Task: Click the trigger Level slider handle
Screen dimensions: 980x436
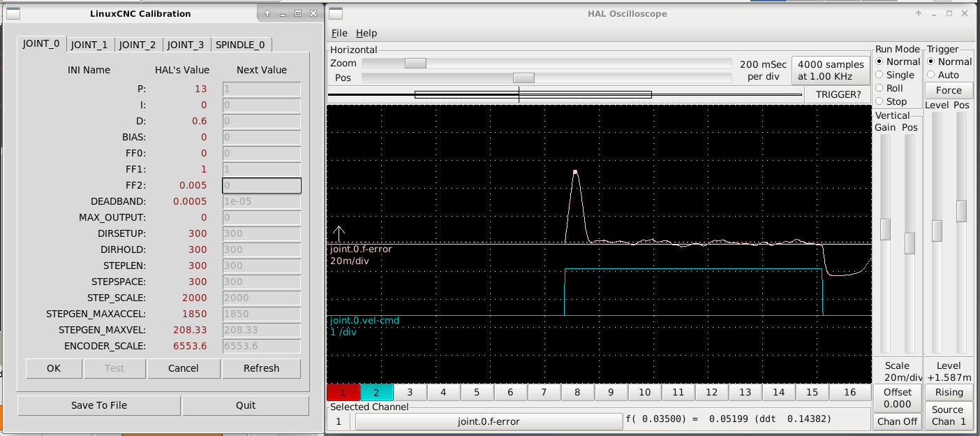Action: coord(937,231)
